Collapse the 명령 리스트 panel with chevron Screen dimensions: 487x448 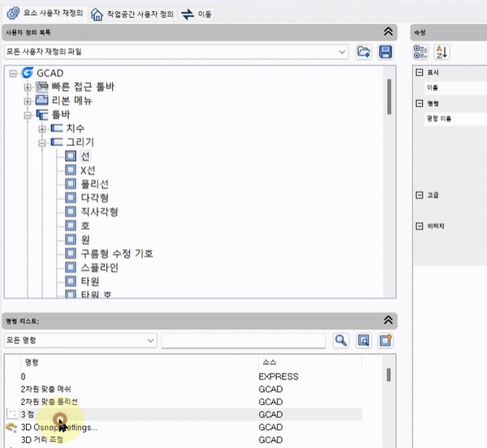click(388, 320)
